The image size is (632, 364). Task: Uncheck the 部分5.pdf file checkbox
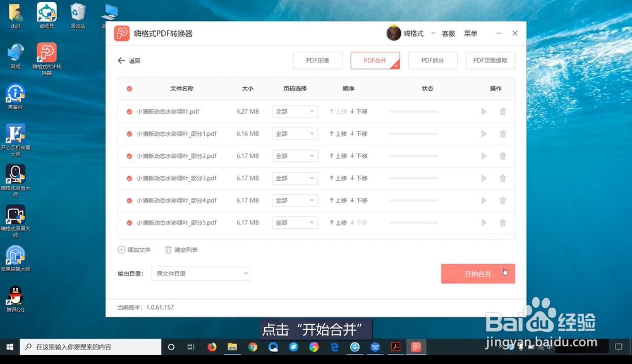tap(130, 222)
